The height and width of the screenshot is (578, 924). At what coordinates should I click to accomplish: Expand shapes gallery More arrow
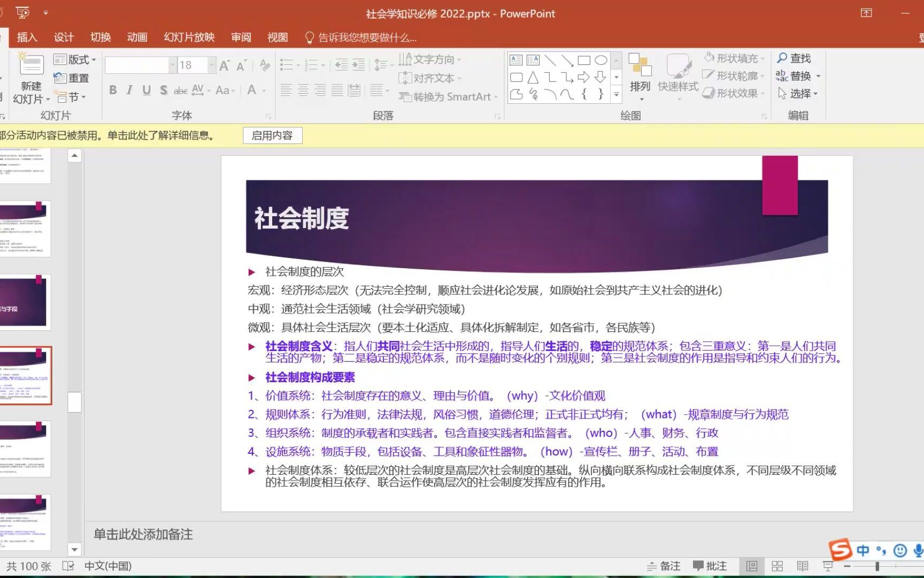pos(617,95)
